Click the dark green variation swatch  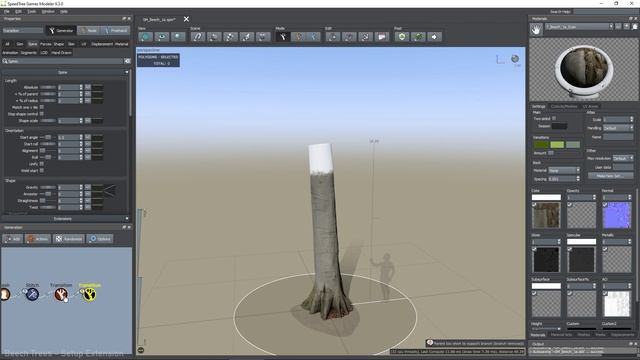click(x=541, y=144)
